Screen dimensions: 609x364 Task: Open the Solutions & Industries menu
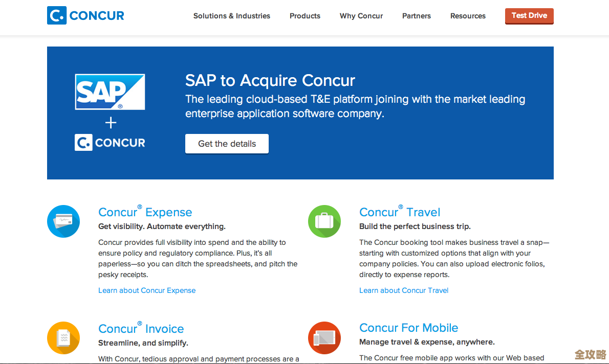[231, 16]
